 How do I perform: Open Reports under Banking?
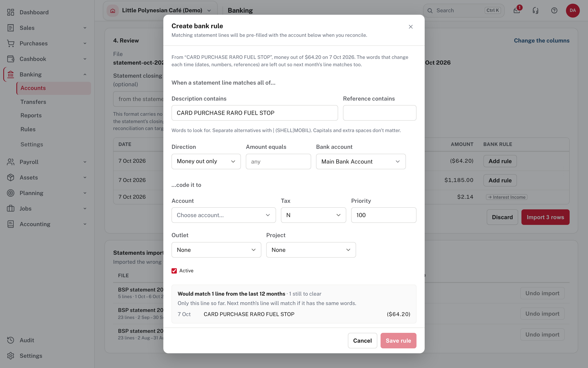pyautogui.click(x=31, y=115)
